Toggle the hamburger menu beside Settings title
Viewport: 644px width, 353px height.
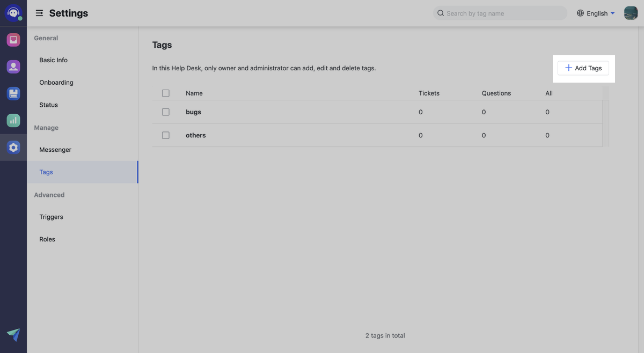(39, 13)
